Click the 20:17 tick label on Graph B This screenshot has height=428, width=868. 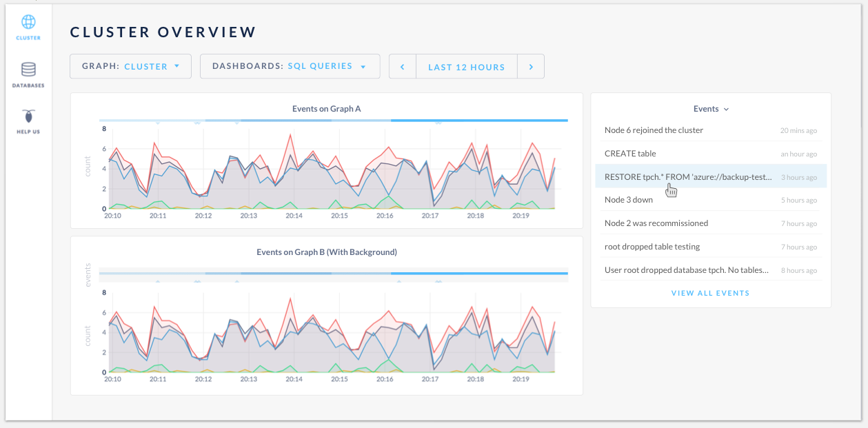click(430, 379)
